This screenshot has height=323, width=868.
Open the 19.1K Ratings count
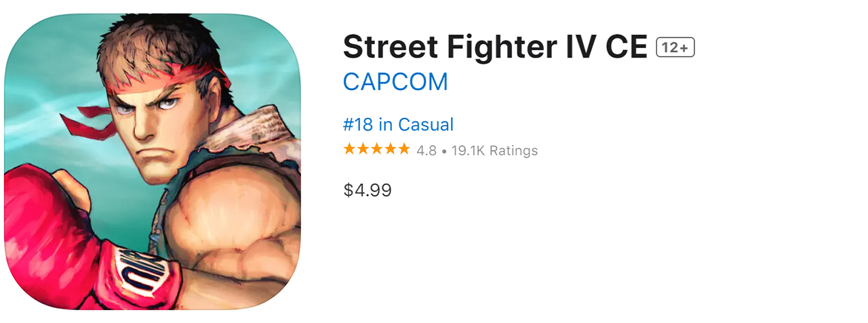494,150
